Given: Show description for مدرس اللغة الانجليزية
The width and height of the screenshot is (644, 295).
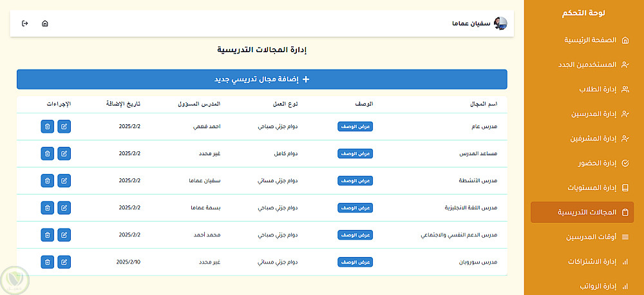Looking at the screenshot, I should click(x=355, y=208).
